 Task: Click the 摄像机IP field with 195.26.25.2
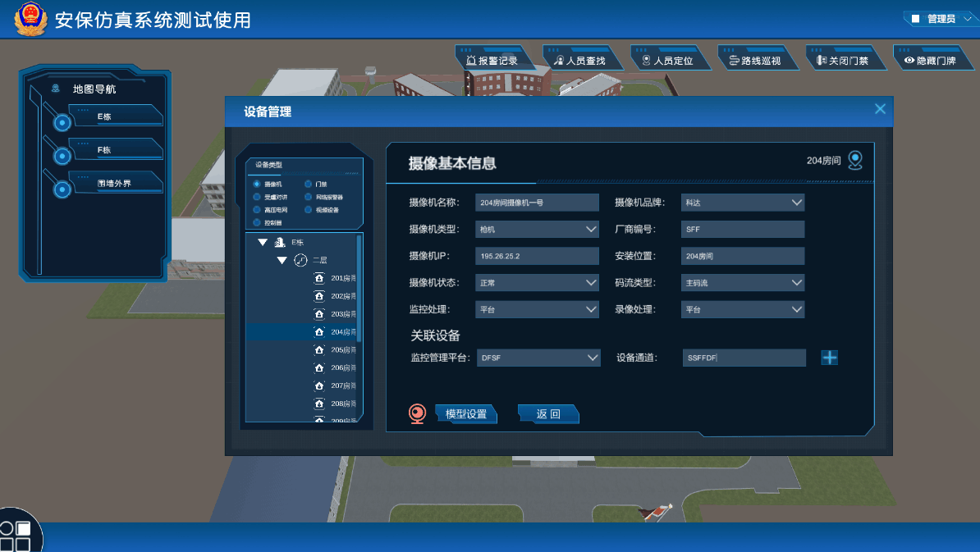(537, 256)
